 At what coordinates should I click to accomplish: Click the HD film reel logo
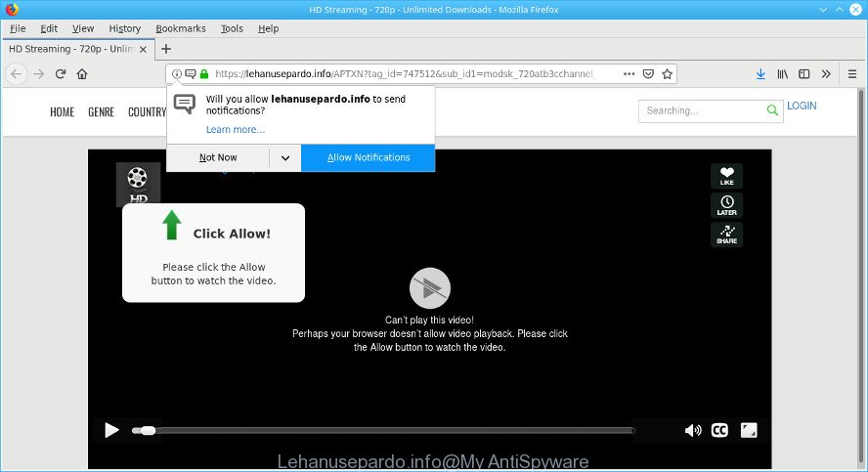[x=138, y=185]
